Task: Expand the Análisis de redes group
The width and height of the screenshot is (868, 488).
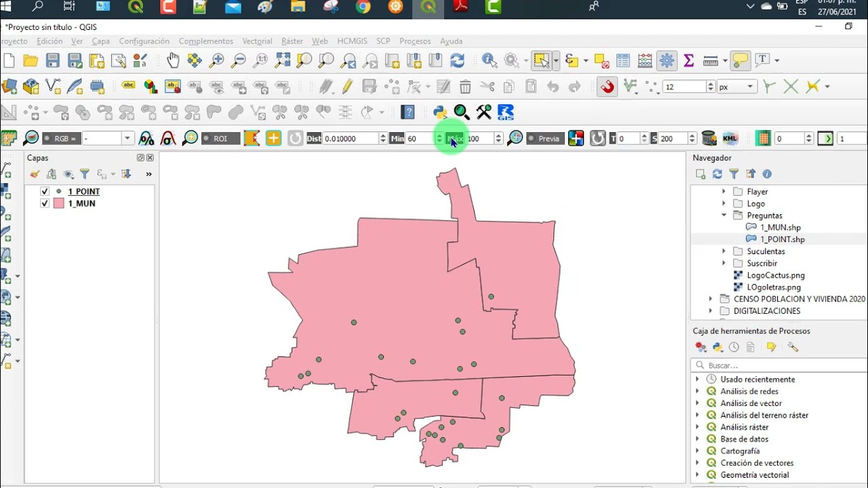Action: pyautogui.click(x=697, y=391)
